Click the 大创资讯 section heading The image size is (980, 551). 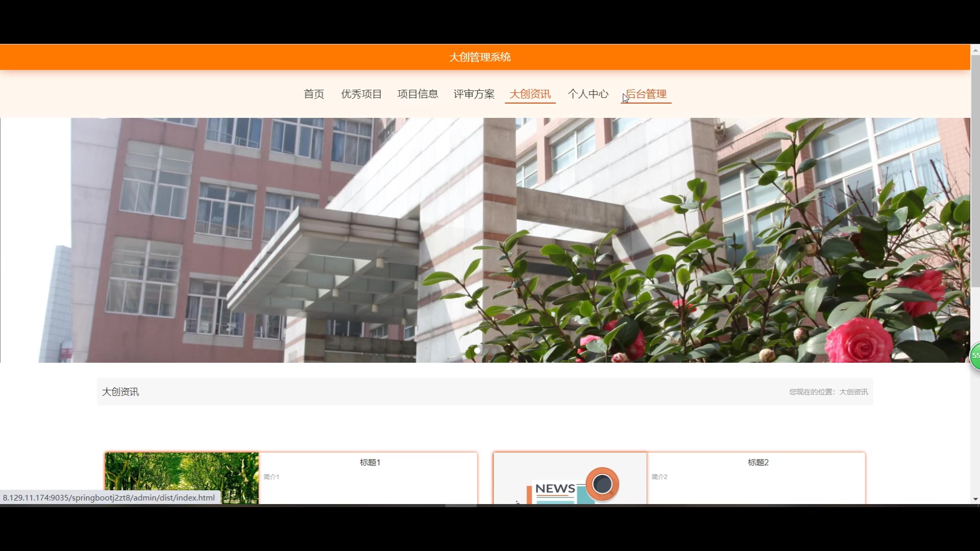[120, 392]
